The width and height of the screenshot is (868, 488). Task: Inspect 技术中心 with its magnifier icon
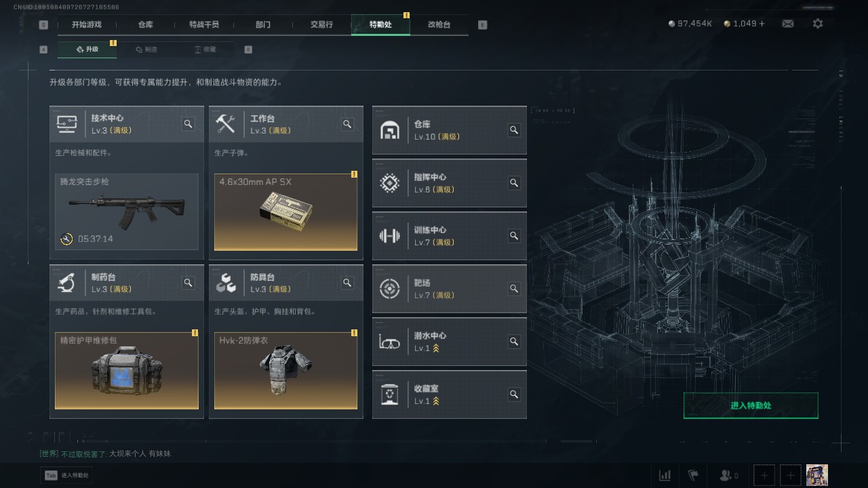click(188, 124)
